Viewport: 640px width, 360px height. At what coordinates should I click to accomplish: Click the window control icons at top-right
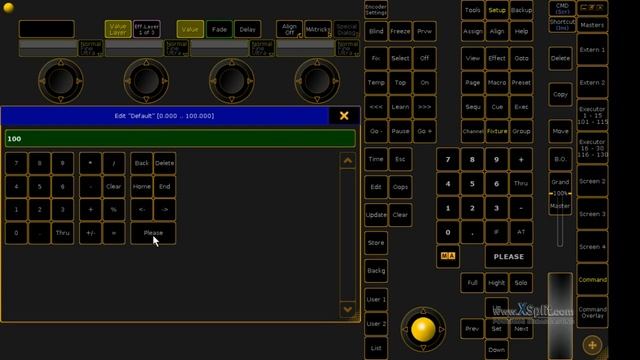[592, 7]
